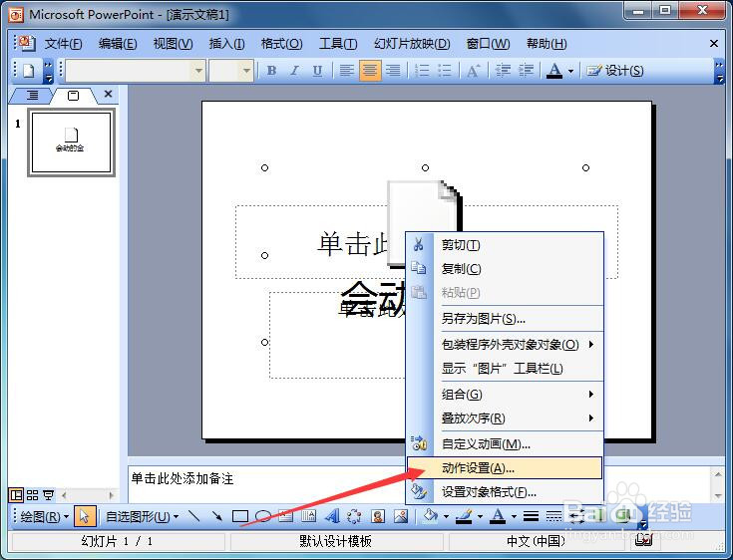Select slide 1 thumbnail
Image resolution: width=733 pixels, height=560 pixels.
click(71, 142)
